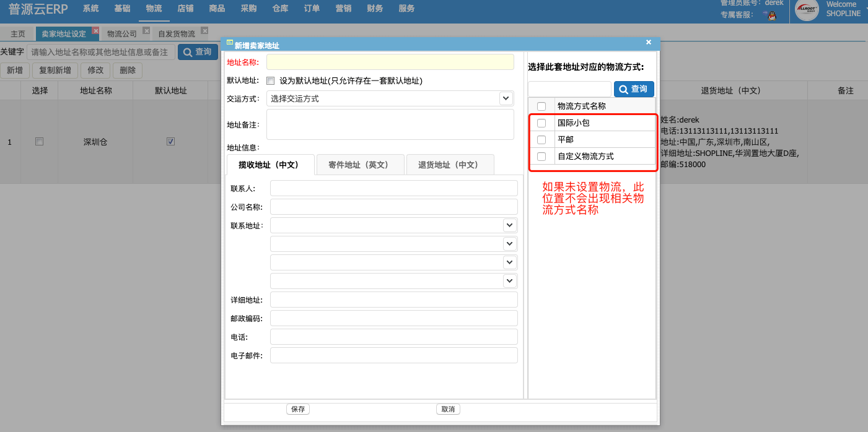The width and height of the screenshot is (868, 432).
Task: Click the 查询 search button in logistics panel
Action: point(634,90)
